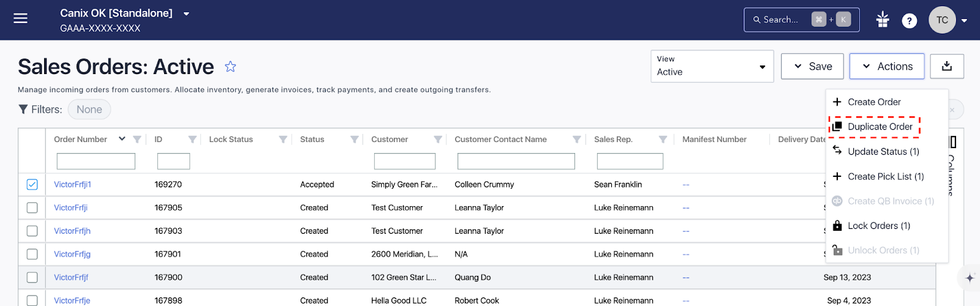Open filter for the Status column

point(354,140)
